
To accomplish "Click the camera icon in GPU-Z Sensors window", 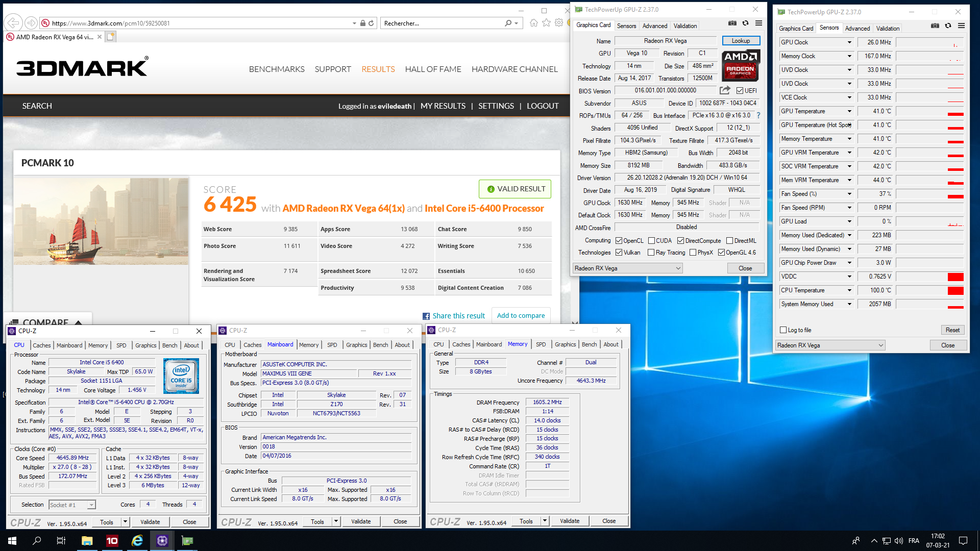I will (935, 26).
